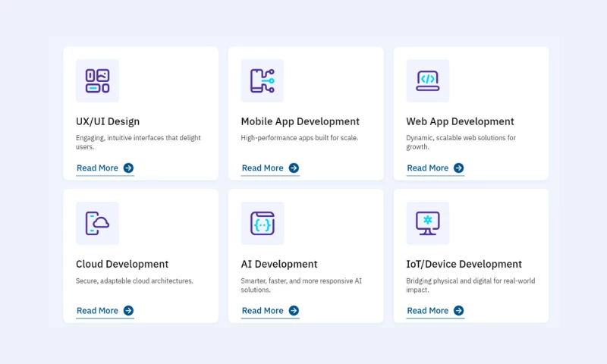607x364 pixels.
Task: Follow Read More link for Web App Development
Action: point(428,168)
